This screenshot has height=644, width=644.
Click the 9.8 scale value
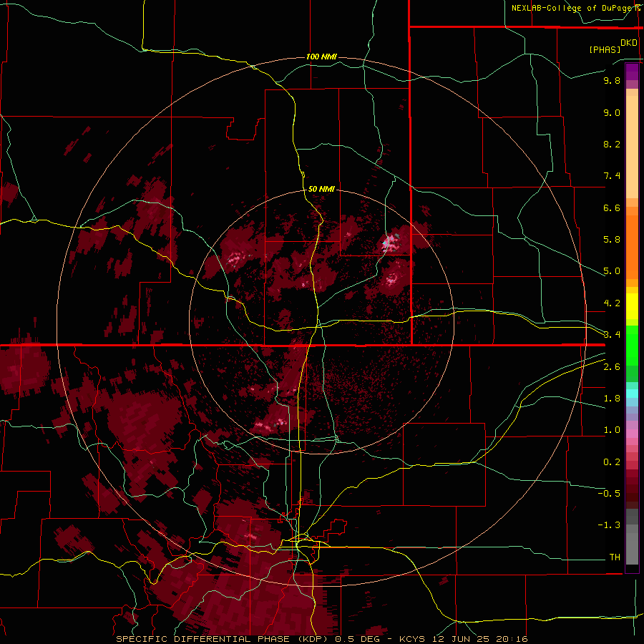[x=612, y=80]
